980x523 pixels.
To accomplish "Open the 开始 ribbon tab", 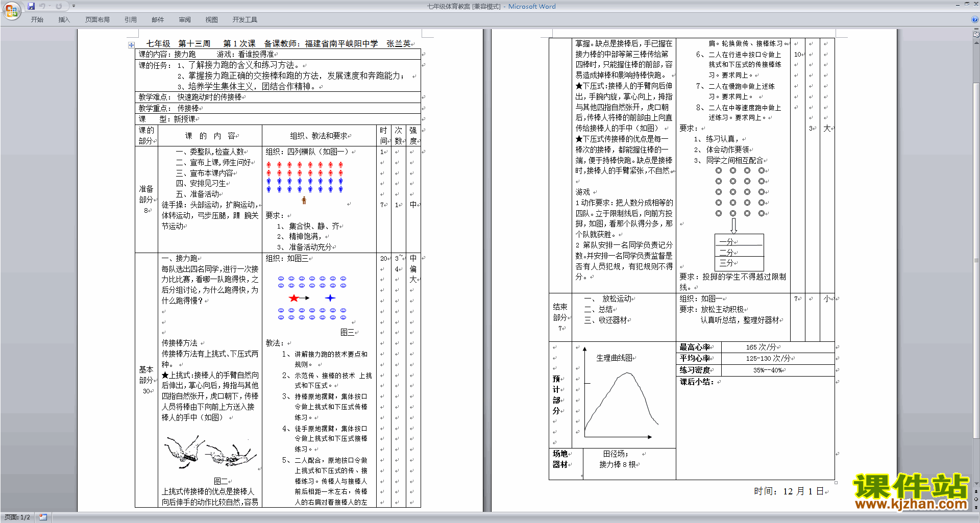I will 37,20.
